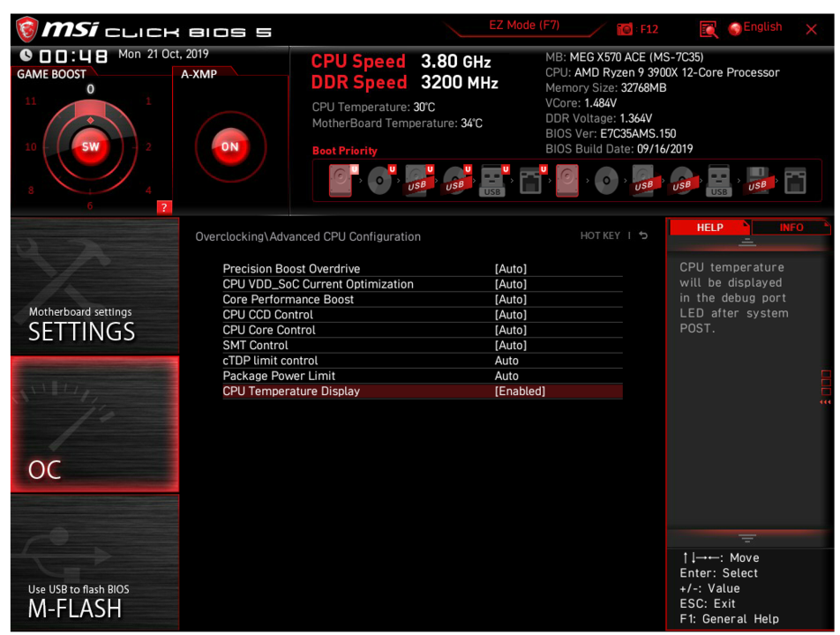Click the back arrow next to HOT KEY
The image size is (840, 635).
coord(643,235)
